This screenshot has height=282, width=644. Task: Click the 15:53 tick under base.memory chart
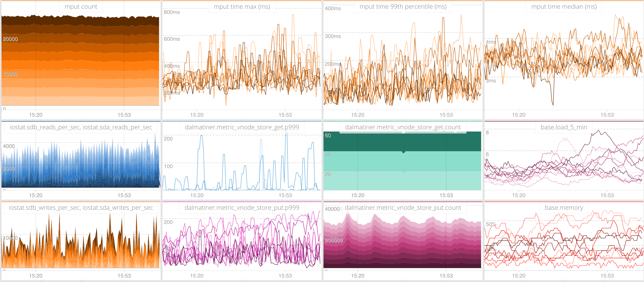point(607,276)
